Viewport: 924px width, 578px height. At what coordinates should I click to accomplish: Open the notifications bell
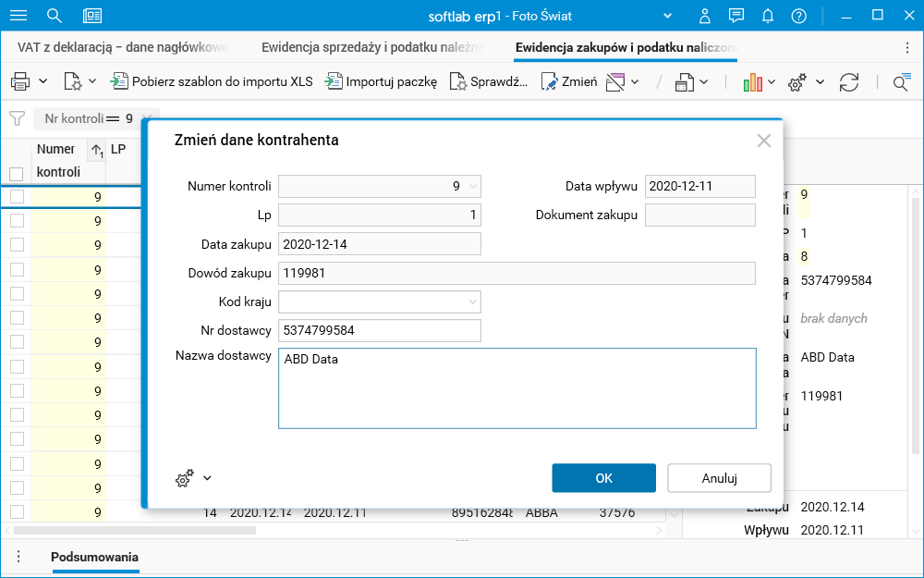click(768, 16)
